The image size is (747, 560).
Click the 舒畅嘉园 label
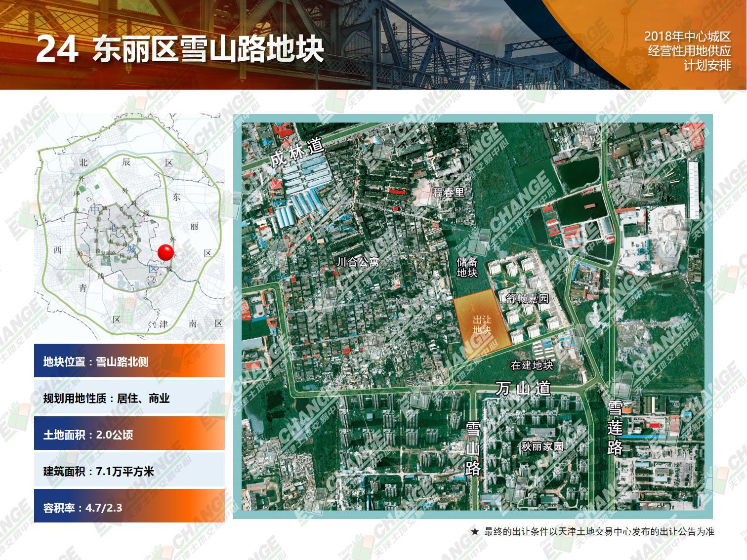(x=527, y=299)
